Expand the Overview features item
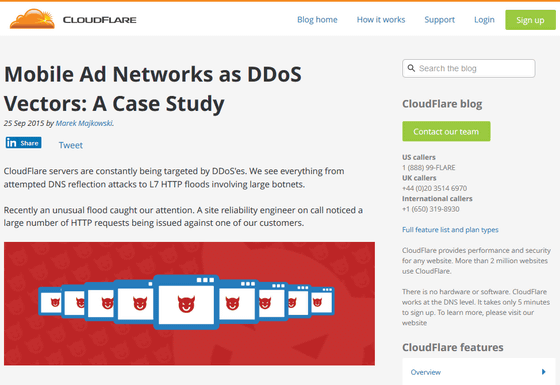 coord(479,372)
